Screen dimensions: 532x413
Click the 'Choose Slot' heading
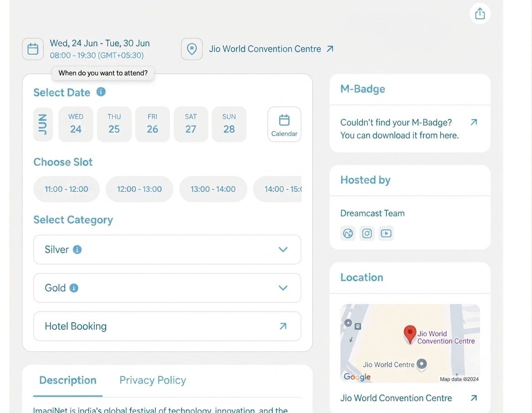(x=63, y=162)
